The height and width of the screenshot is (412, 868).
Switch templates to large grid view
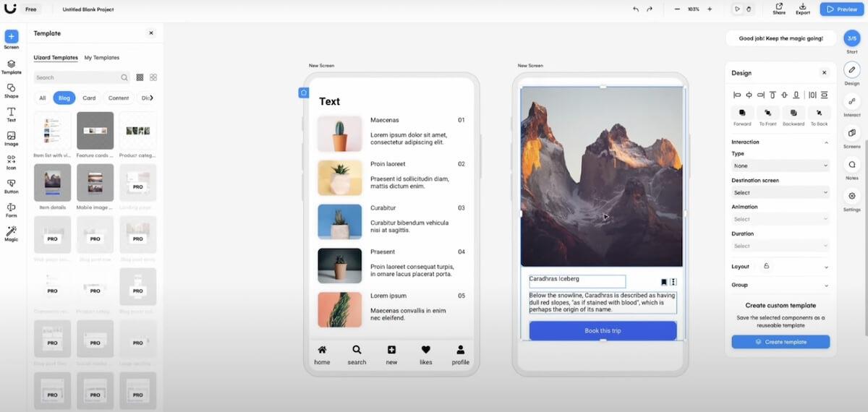pos(153,77)
